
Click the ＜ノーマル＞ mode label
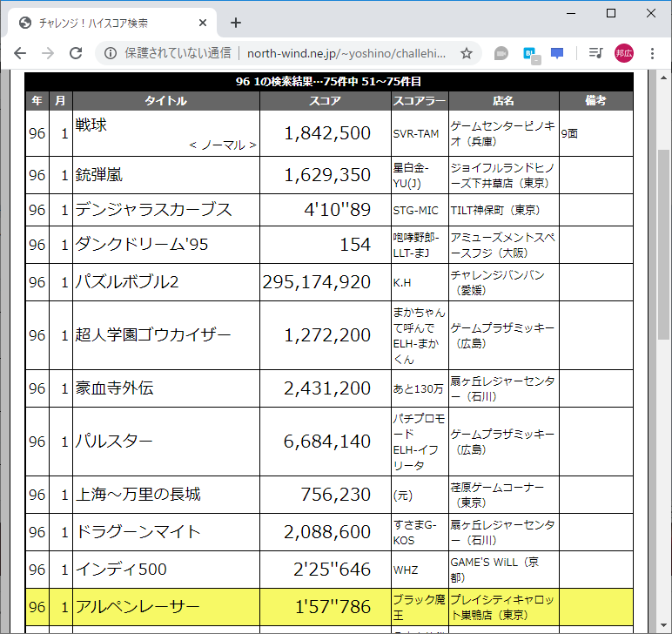[223, 145]
